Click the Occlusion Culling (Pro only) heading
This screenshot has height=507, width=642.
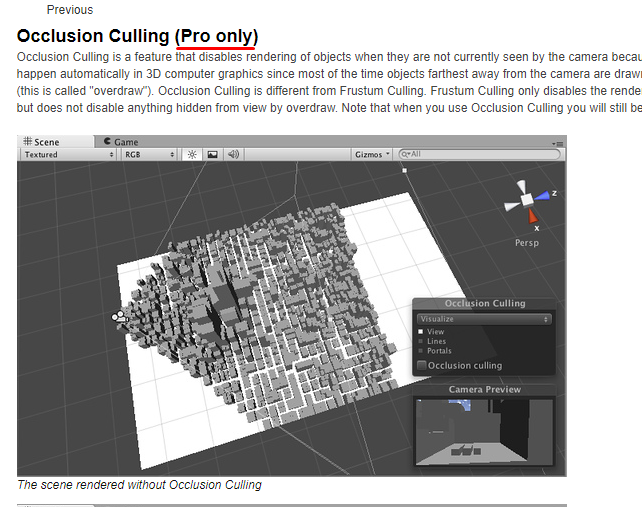(x=137, y=36)
